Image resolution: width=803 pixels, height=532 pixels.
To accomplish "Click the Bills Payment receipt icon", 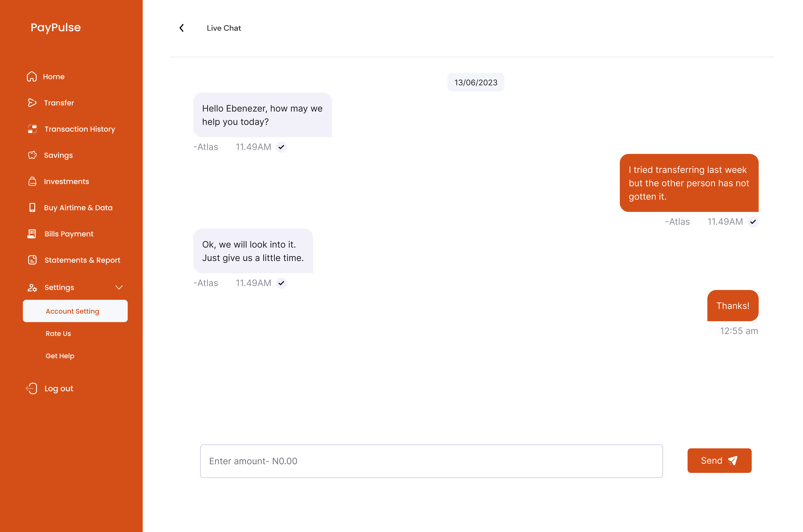I will (32, 234).
